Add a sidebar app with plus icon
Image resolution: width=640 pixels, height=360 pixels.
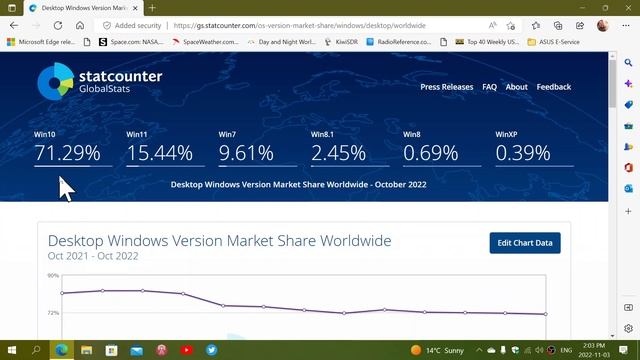click(x=628, y=211)
